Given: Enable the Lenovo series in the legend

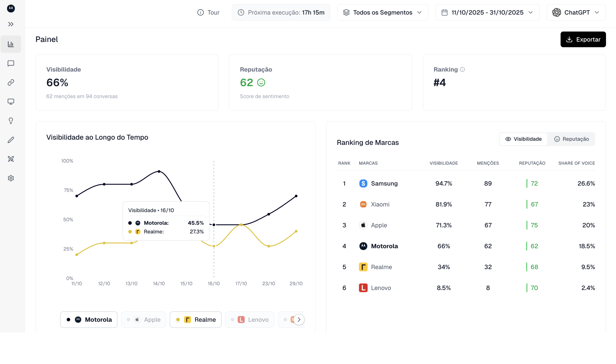Looking at the screenshot, I should (x=249, y=319).
